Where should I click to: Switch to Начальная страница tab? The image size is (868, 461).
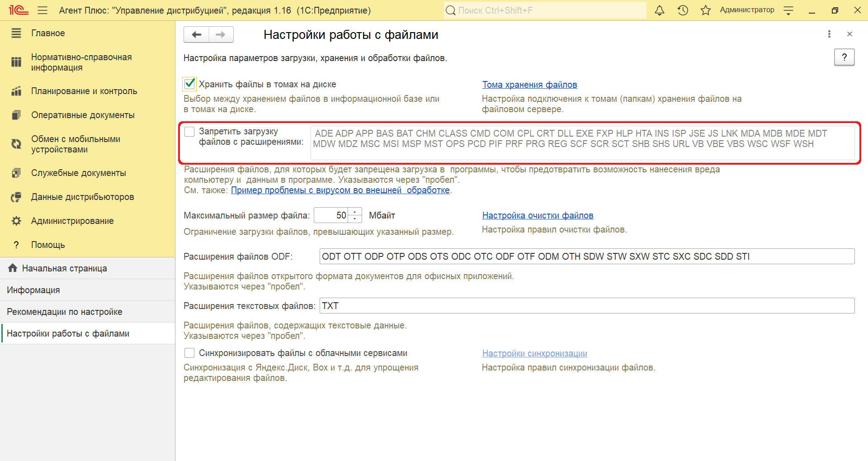click(x=87, y=268)
